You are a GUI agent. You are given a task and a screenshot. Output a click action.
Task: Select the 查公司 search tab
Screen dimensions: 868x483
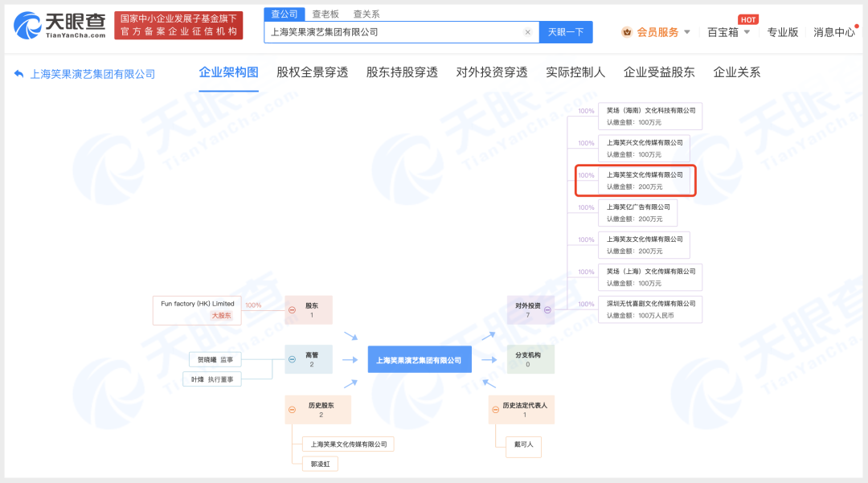coord(284,14)
